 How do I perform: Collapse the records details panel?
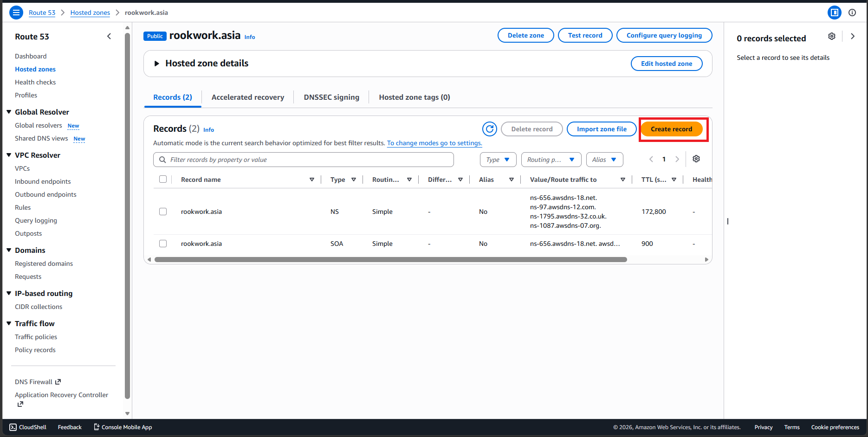click(853, 36)
